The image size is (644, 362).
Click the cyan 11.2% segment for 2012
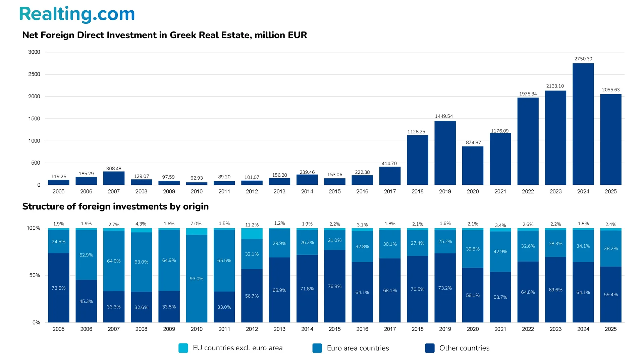pos(252,233)
